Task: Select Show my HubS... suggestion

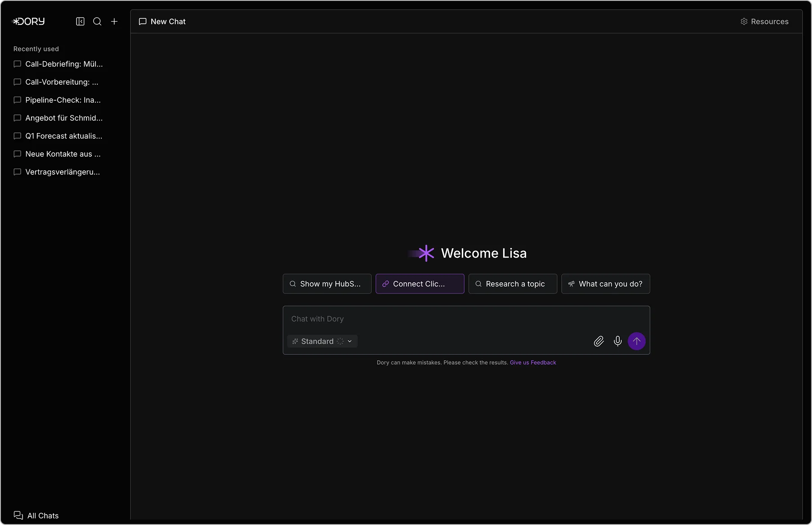Action: (327, 284)
